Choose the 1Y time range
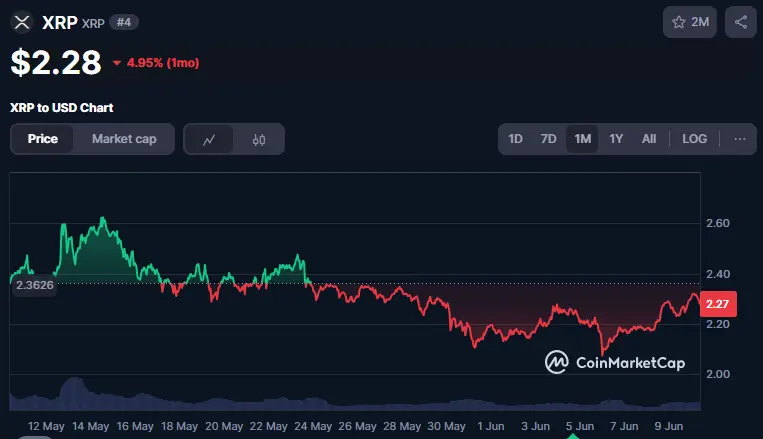763x439 pixels. pos(616,139)
